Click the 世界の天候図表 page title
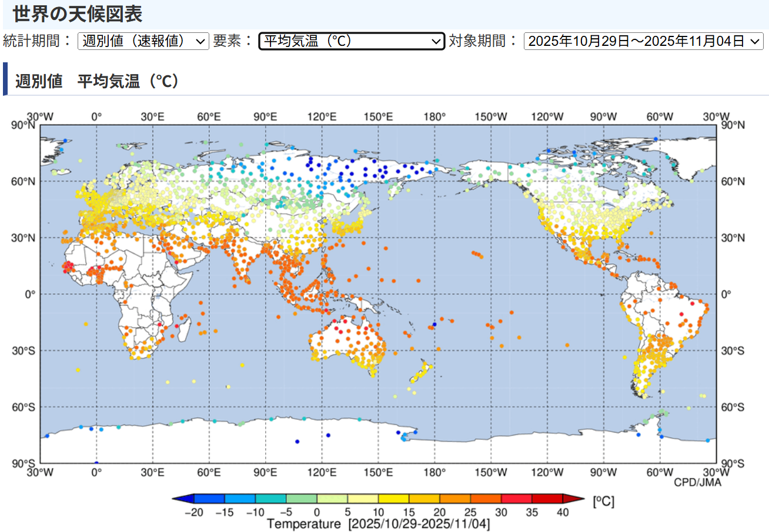Viewport: 769px width, 532px height. pyautogui.click(x=78, y=13)
